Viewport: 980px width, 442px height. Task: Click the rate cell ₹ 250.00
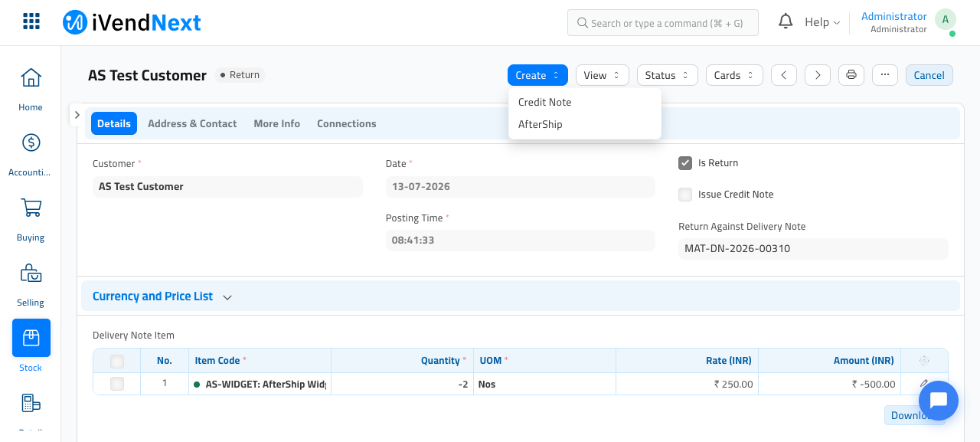[x=687, y=384]
